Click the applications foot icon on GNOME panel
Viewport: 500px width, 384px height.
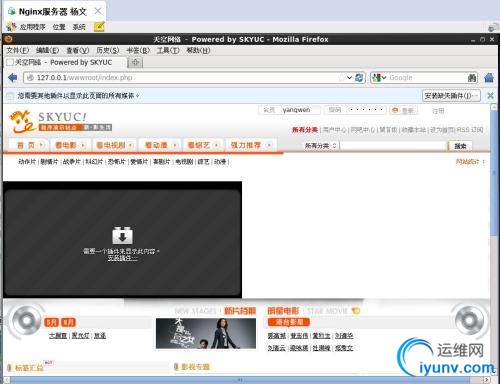(11, 27)
